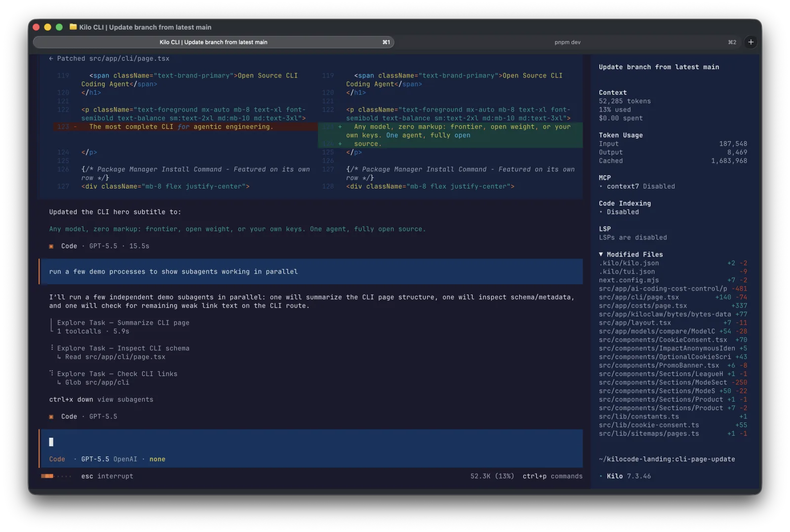Screen dimensions: 790x532
Task: Click removed diff line 'The most complete CLI'
Action: coord(185,127)
